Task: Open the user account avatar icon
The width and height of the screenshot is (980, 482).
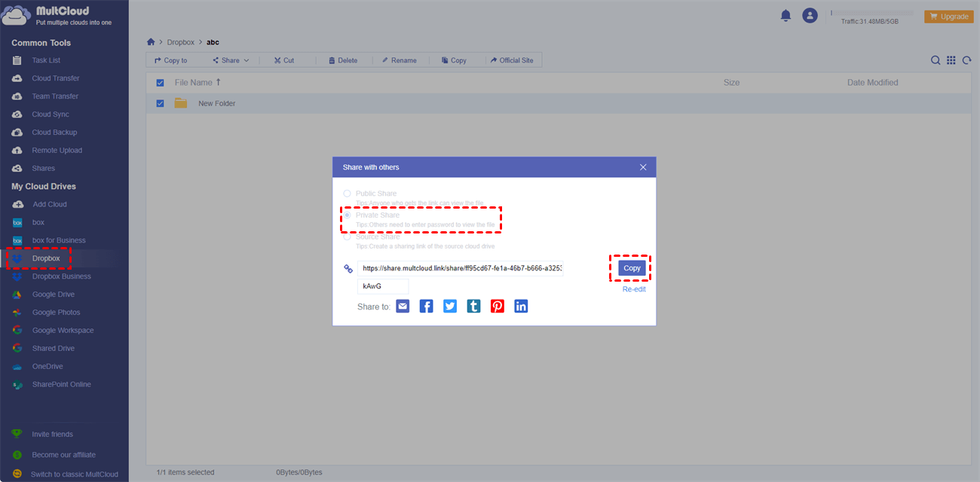Action: click(810, 15)
